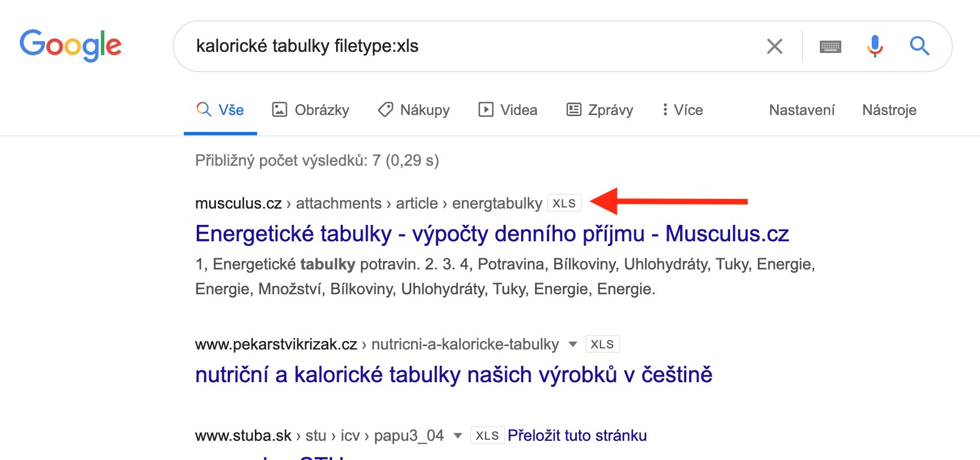Expand dropdown arrow next to stuba.sk URL
This screenshot has height=460, width=980.
pos(458,436)
